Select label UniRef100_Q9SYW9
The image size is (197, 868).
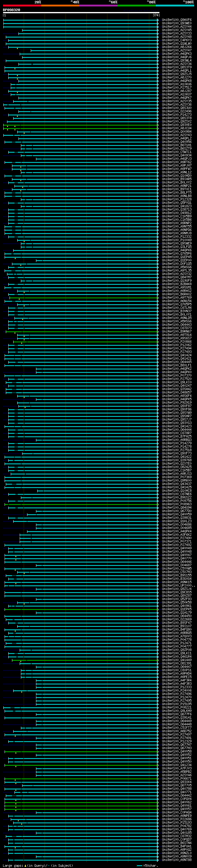[177, 412]
